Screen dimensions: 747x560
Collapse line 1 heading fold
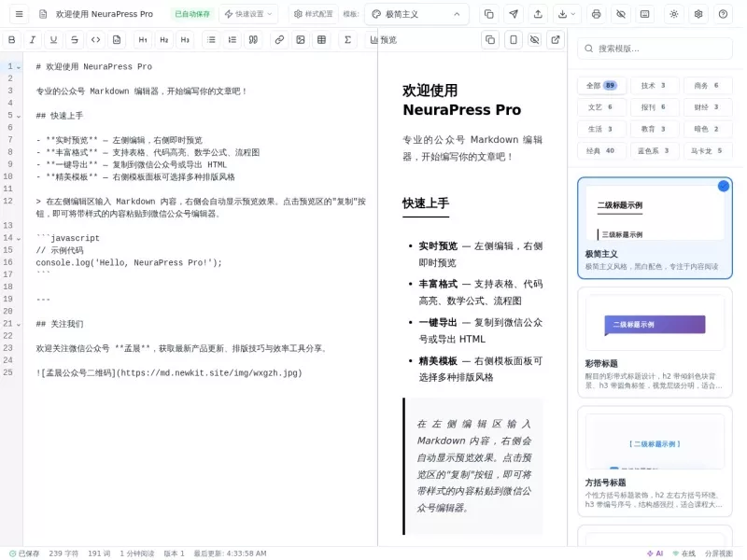click(19, 67)
